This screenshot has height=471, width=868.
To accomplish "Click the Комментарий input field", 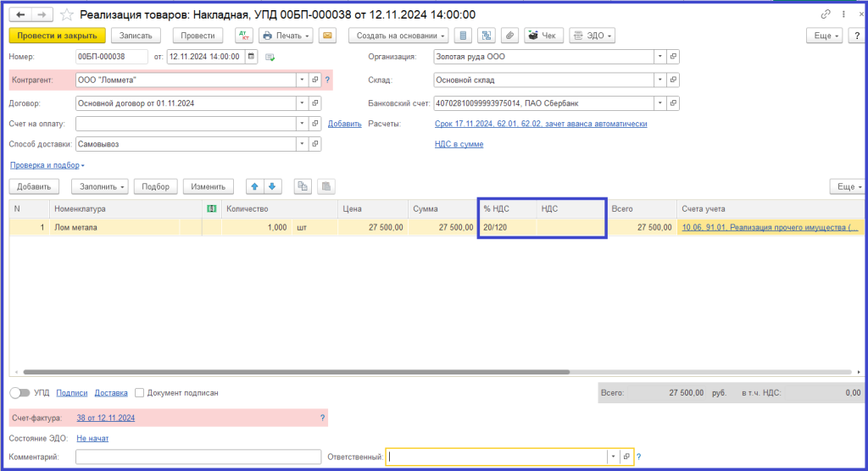I will point(198,457).
